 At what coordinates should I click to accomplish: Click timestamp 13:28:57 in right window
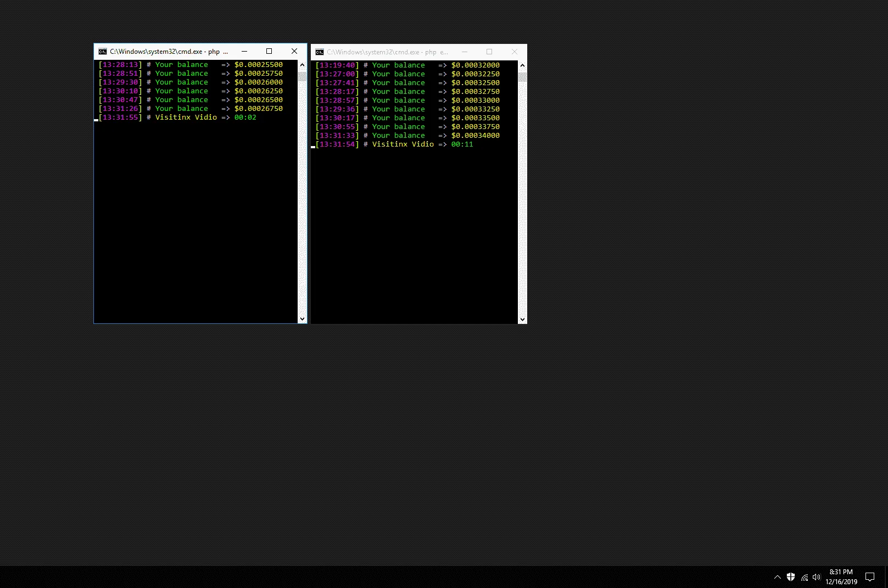pos(337,100)
